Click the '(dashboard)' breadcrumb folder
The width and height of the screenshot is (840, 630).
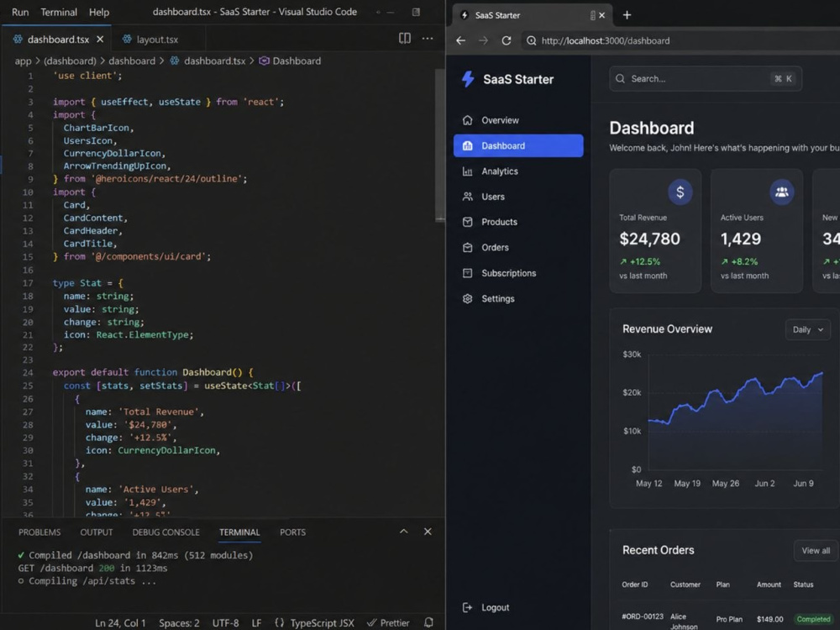pyautogui.click(x=71, y=61)
